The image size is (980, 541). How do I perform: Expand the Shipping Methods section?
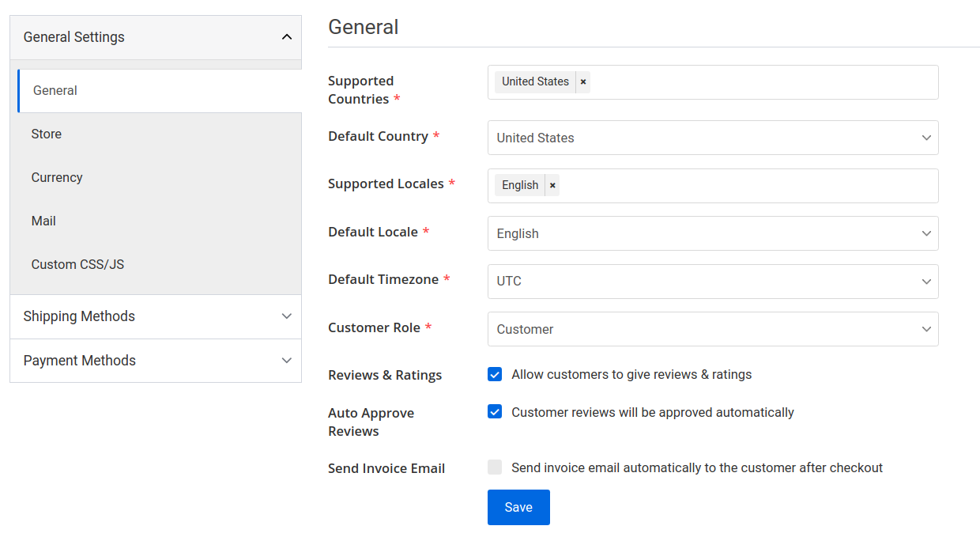[x=286, y=316]
